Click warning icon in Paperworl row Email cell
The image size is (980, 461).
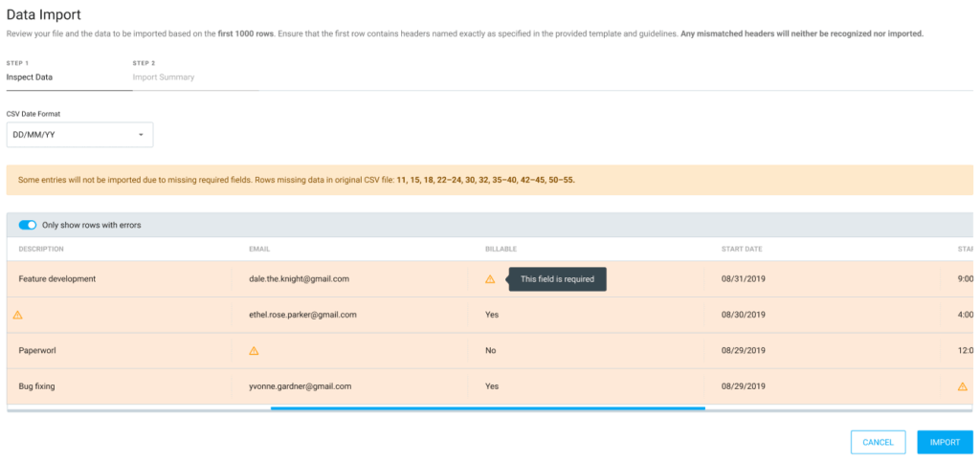(254, 351)
